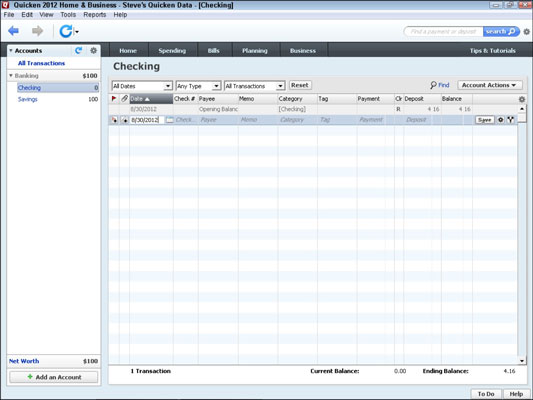Click the Find magnifier link
Viewport: 533px width, 400px height.
pos(440,85)
